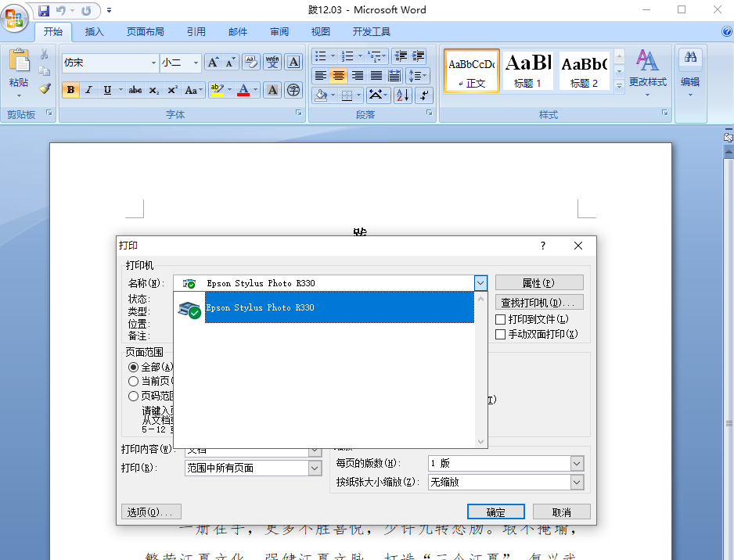
Task: Click the bulleted list icon
Action: [x=321, y=56]
